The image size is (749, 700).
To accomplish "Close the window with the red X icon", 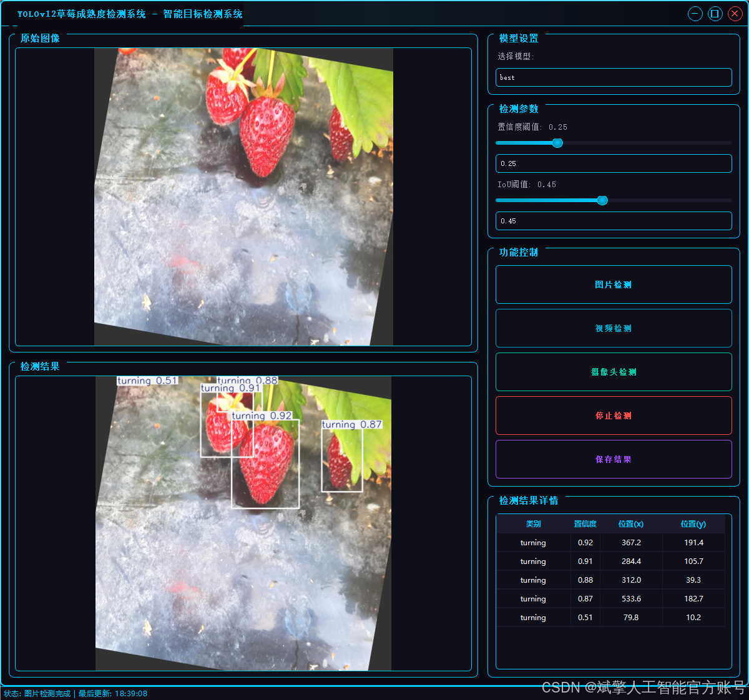I will pos(735,14).
